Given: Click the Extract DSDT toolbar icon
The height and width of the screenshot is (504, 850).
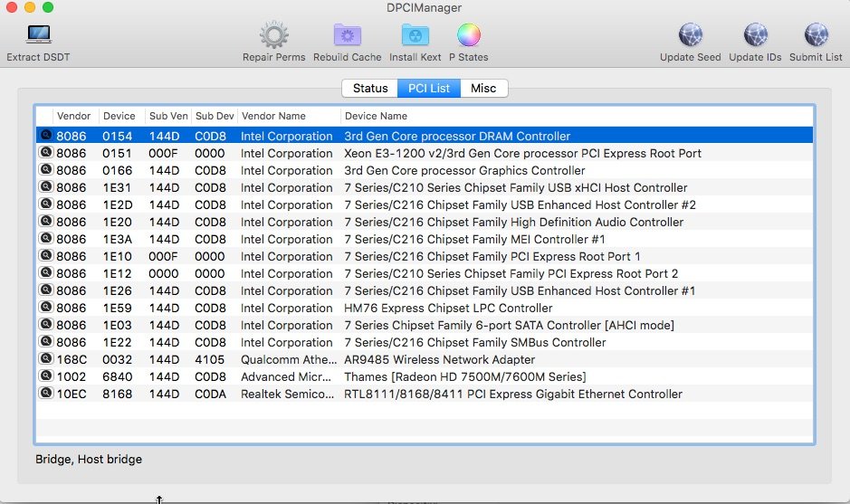Looking at the screenshot, I should [x=39, y=34].
